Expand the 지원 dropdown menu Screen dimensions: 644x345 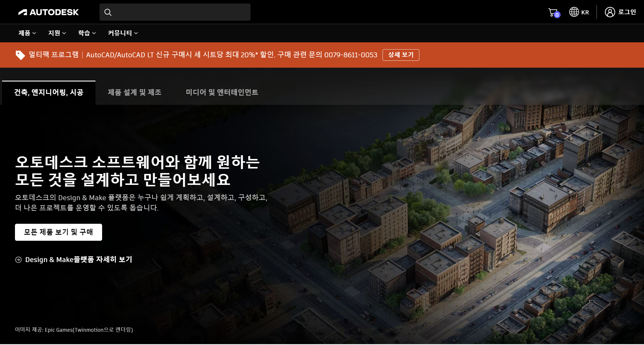click(x=57, y=33)
